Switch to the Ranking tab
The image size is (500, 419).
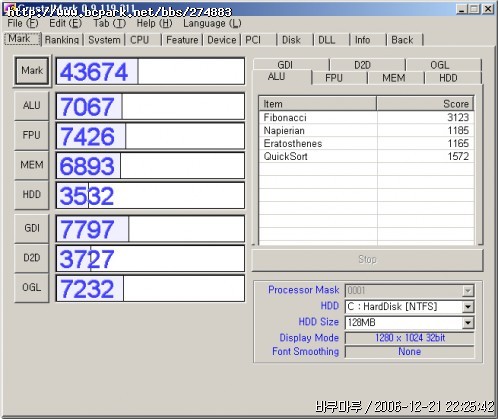click(62, 40)
